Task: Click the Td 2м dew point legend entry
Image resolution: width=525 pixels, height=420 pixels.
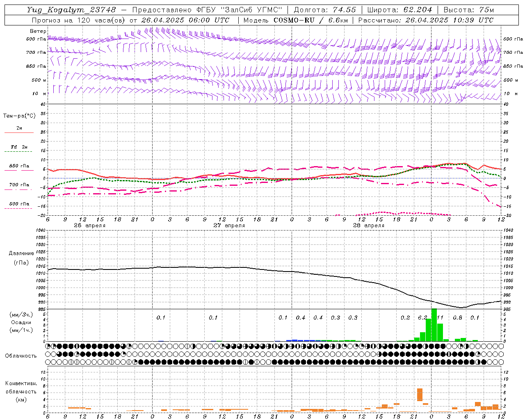Action: pyautogui.click(x=19, y=147)
